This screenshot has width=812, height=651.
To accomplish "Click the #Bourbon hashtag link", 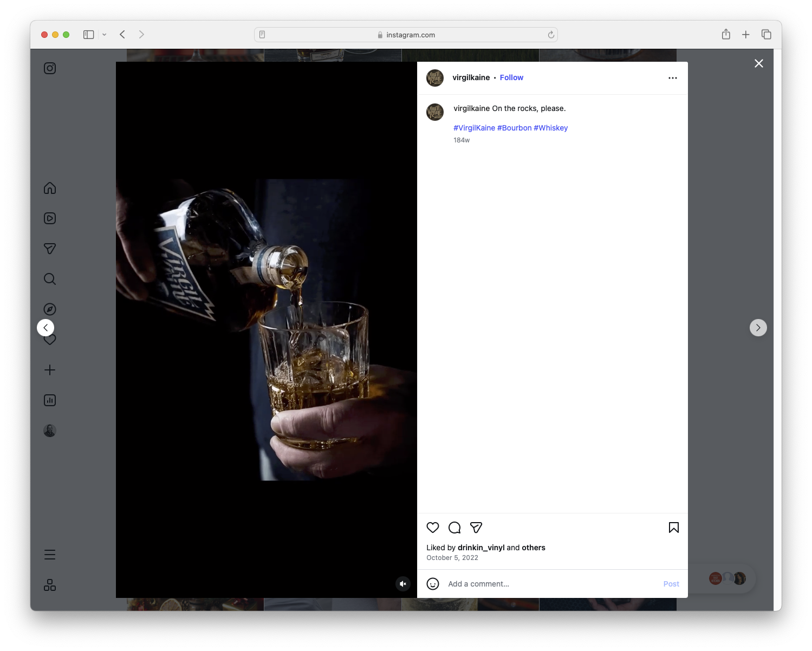I will tap(514, 128).
